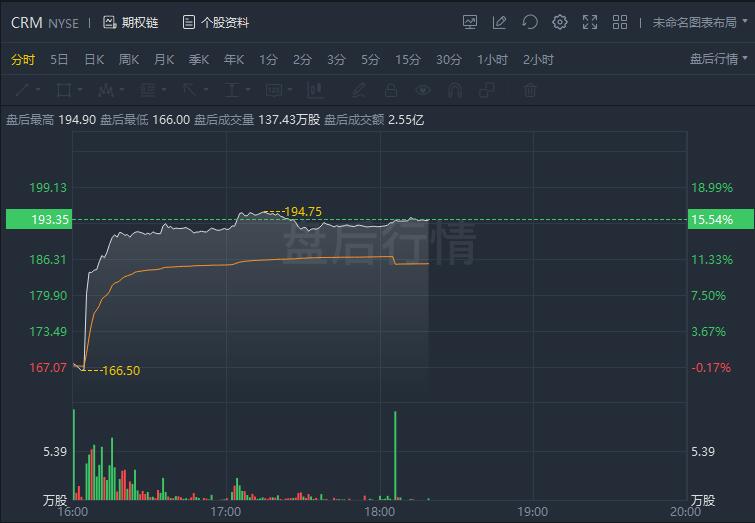Click the edit drawing pencil icon in top bar
The height and width of the screenshot is (523, 755).
499,22
